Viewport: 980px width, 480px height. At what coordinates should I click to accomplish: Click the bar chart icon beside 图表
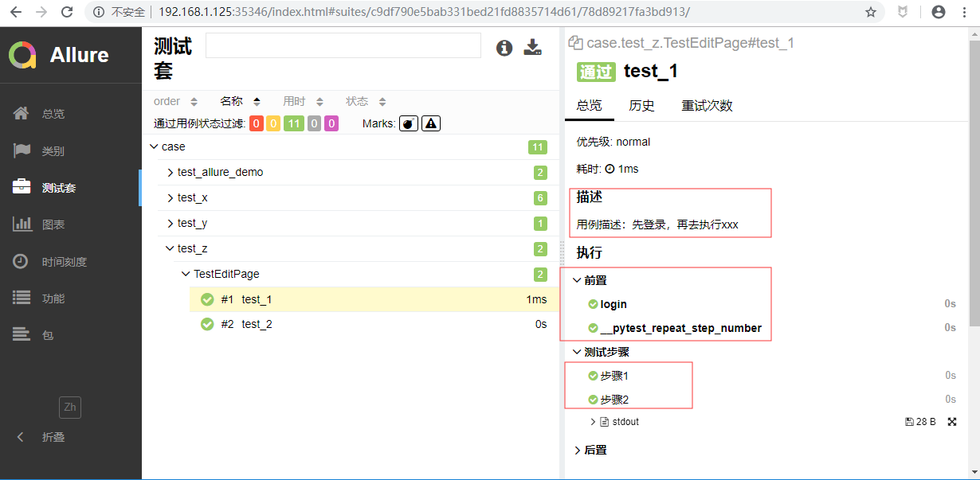click(22, 224)
